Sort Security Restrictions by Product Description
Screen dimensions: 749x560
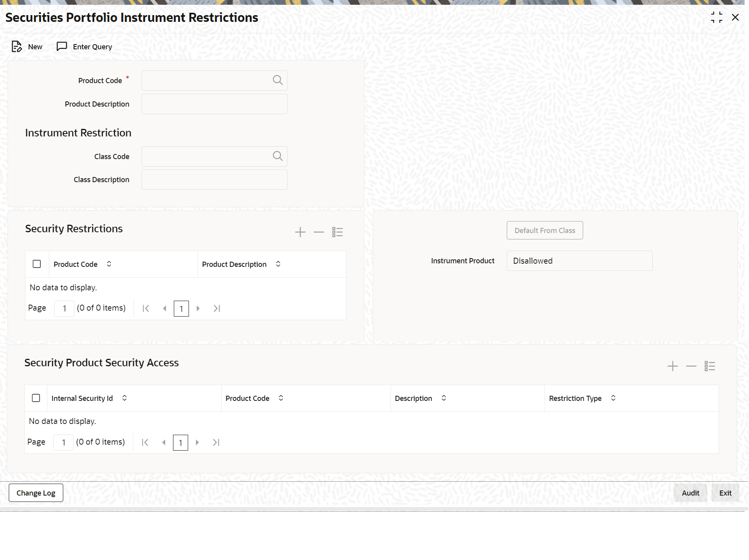278,264
